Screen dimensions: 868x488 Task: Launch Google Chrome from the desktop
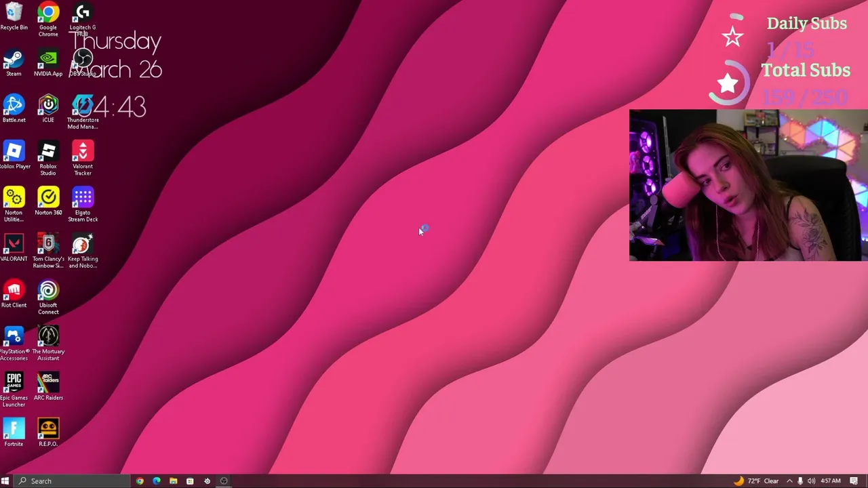(48, 19)
